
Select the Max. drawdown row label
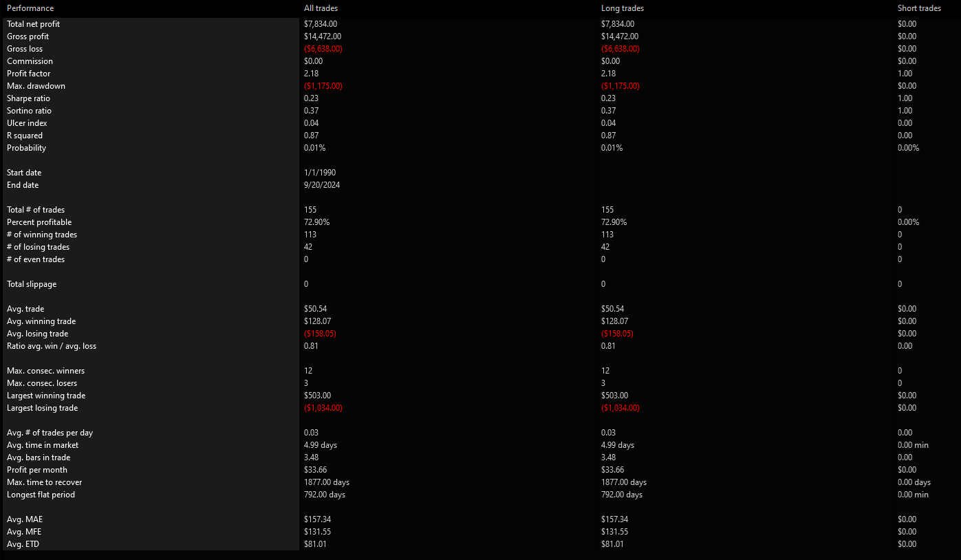click(36, 86)
